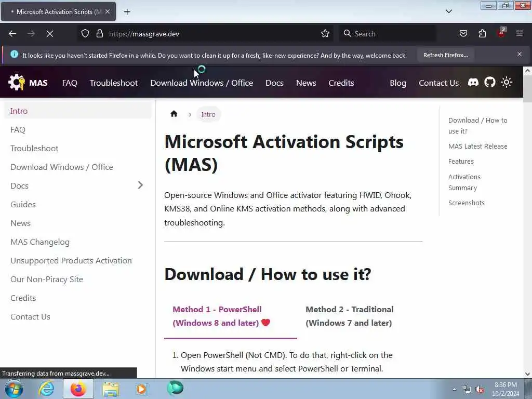Open the taskbar clock and date
This screenshot has height=399, width=532.
pyautogui.click(x=506, y=389)
